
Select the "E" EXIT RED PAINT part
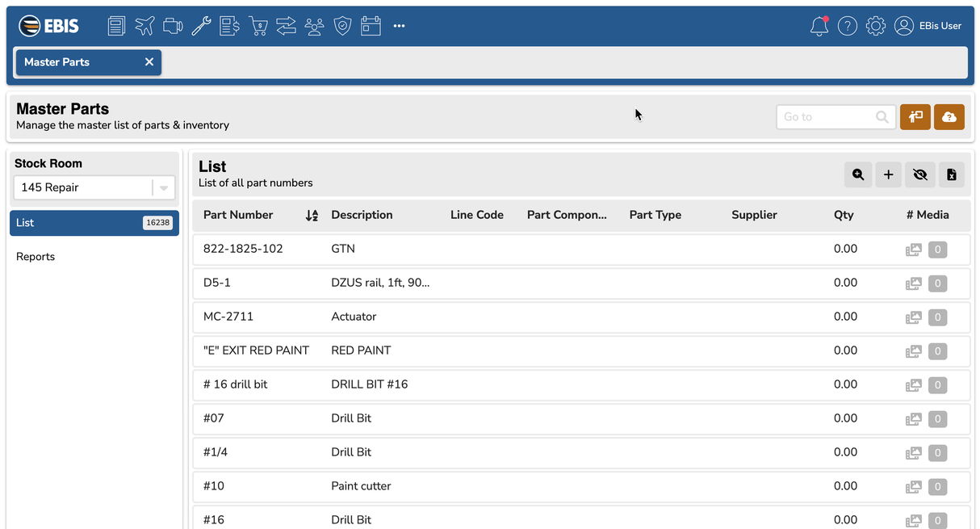[x=256, y=351]
